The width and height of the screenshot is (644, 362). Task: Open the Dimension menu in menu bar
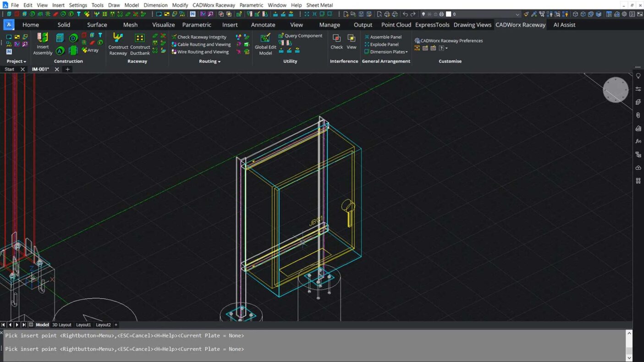click(x=155, y=5)
